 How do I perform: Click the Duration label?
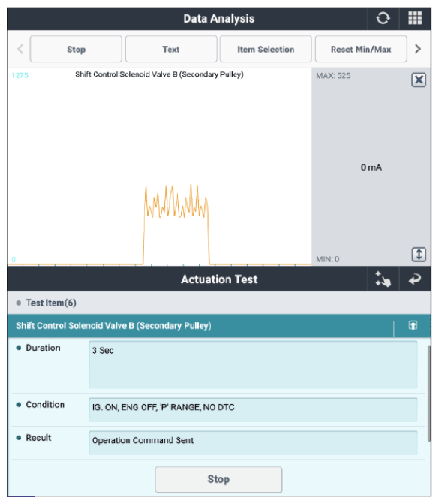pos(43,348)
